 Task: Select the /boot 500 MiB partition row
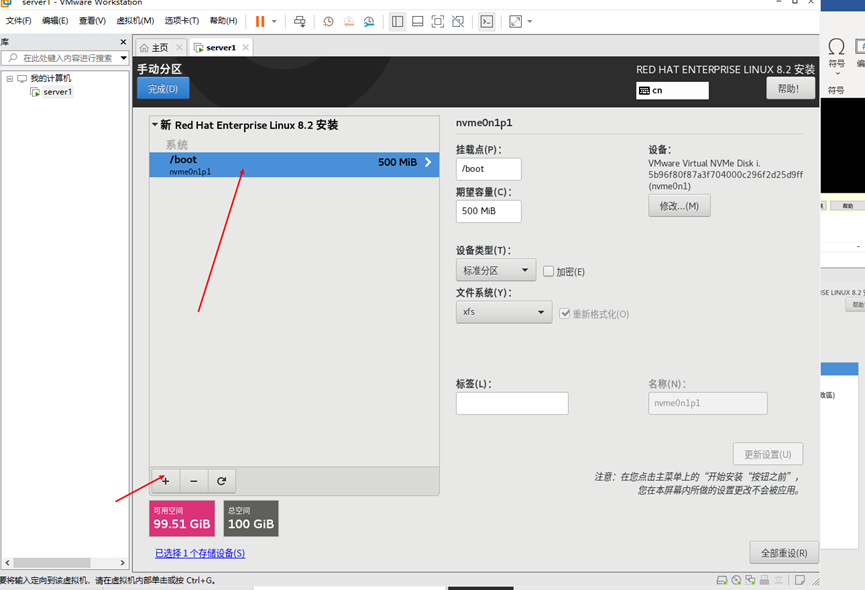tap(294, 165)
